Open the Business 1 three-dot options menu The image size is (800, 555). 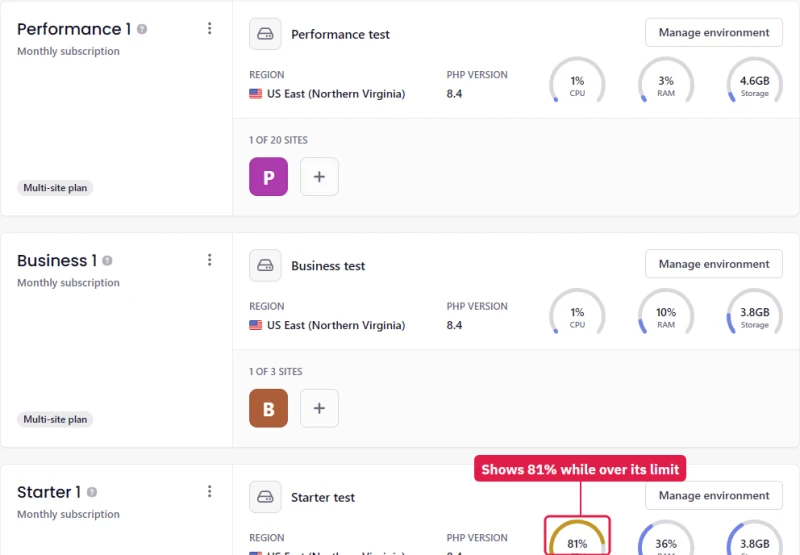[209, 260]
